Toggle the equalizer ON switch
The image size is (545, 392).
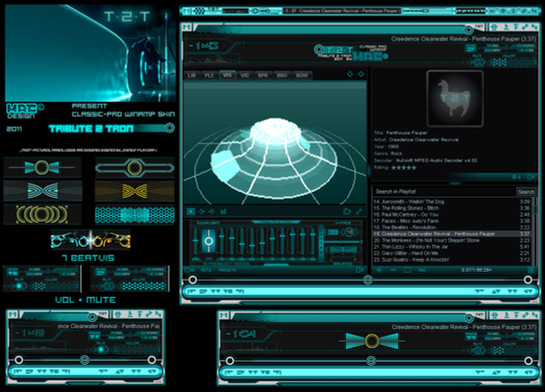coord(191,270)
